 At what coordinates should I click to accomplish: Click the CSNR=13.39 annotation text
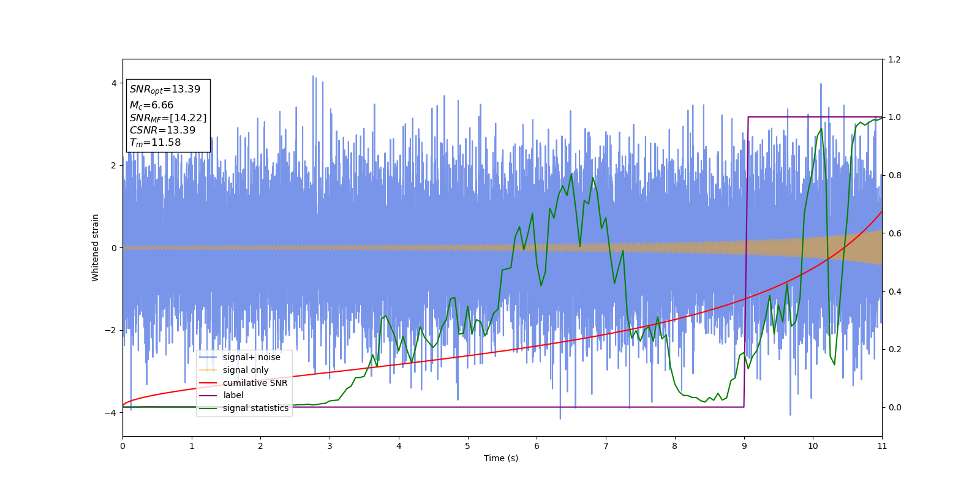click(x=162, y=130)
